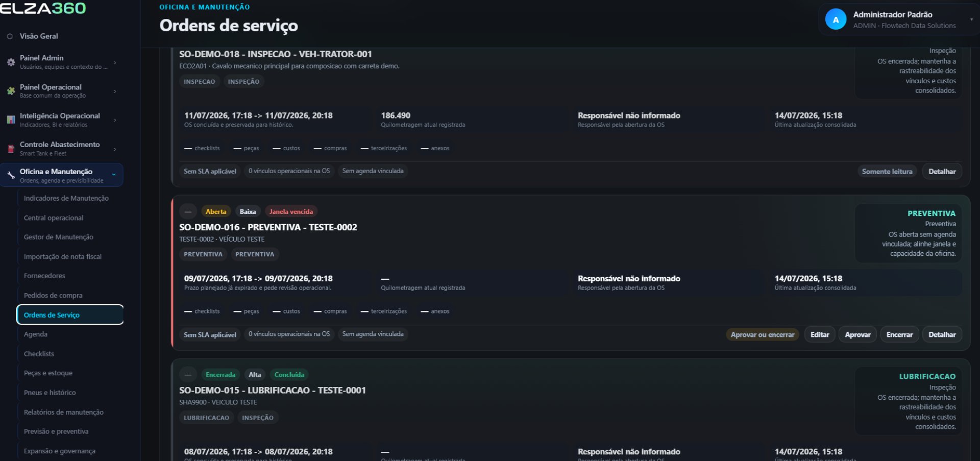Screen dimensions: 980x461
Task: Click the Controle Abastecimento fuel icon
Action: [11, 149]
